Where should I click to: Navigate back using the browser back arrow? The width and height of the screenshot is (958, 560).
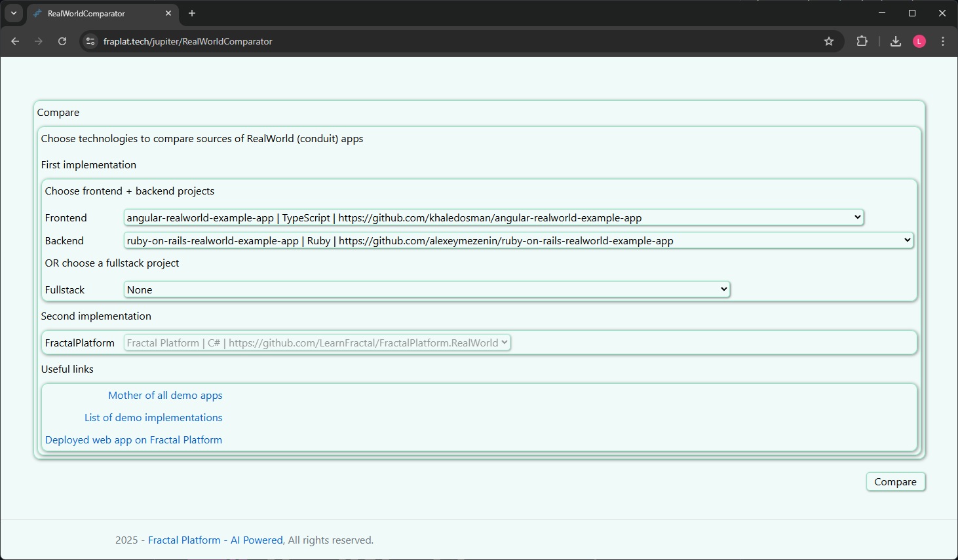(15, 41)
